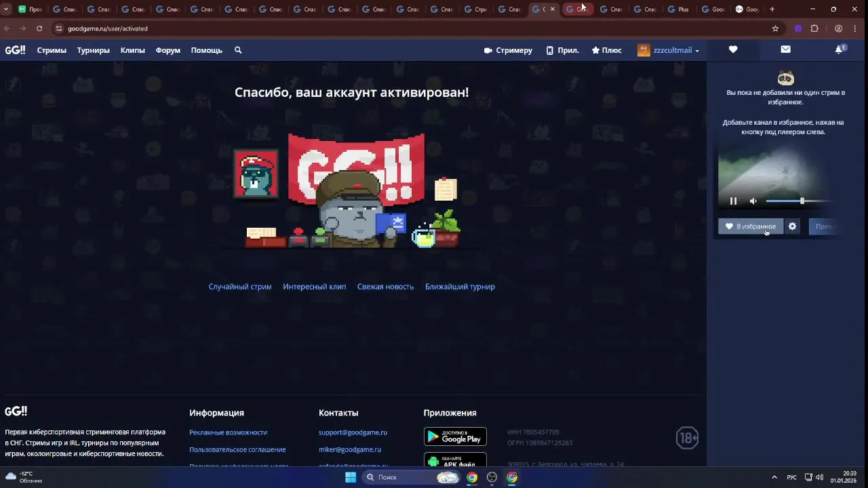Click support@goodgame.ru email link
This screenshot has width=868, height=488.
pyautogui.click(x=353, y=432)
